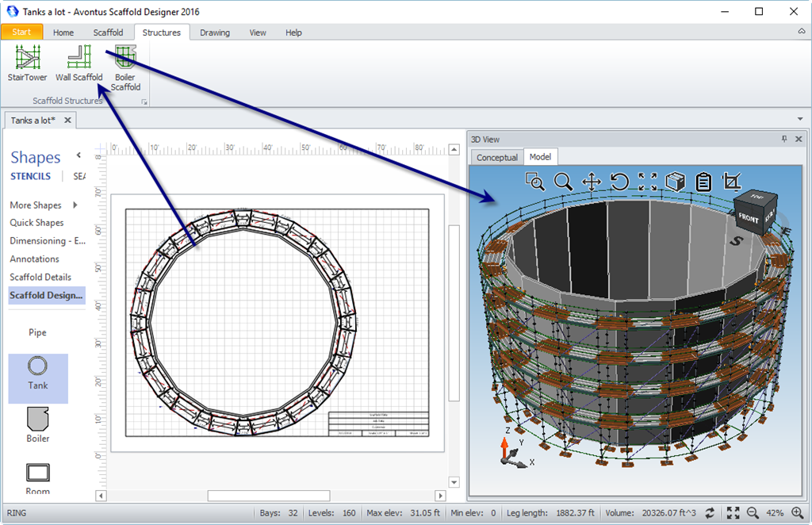Click the horizontal scrollbar thumb
812x525 pixels.
pos(269,496)
